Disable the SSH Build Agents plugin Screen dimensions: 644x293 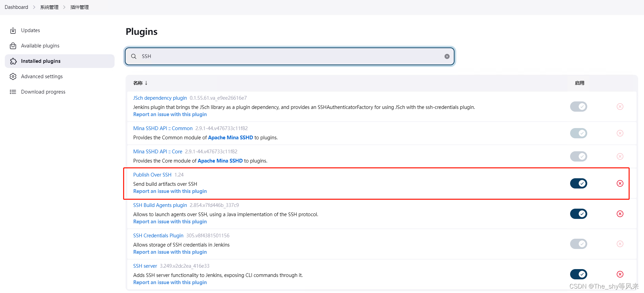point(579,214)
